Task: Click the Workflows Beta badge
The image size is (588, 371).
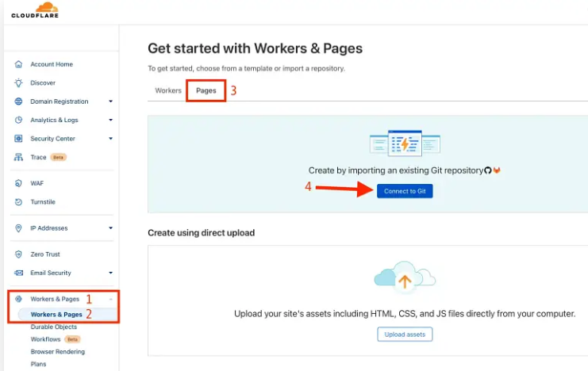Action: 72,339
